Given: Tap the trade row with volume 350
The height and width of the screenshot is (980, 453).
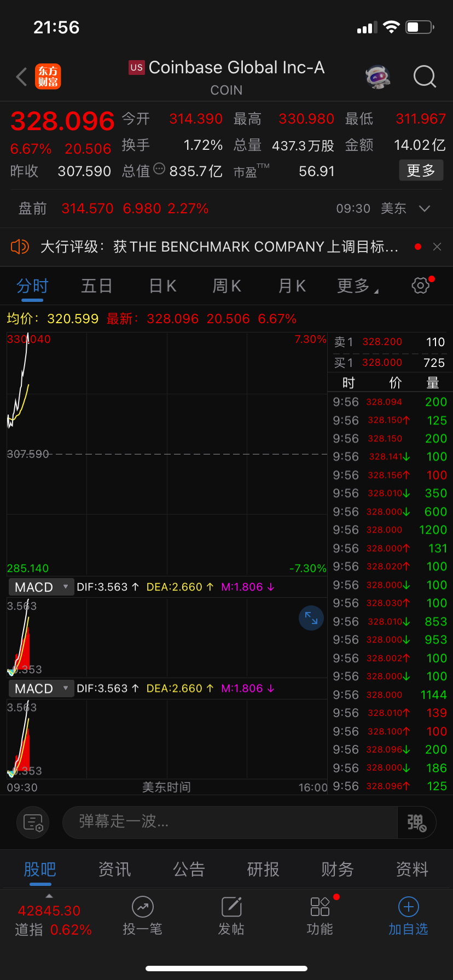Looking at the screenshot, I should click(390, 493).
